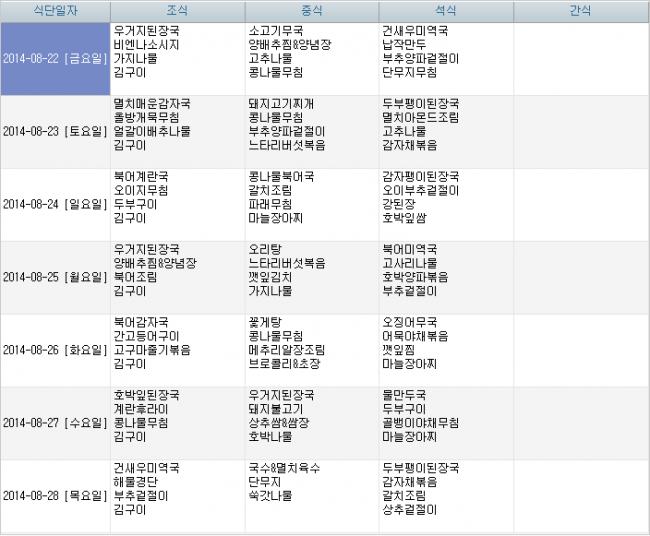Select 오징어무국 in Tuesday's dinner cell
The height and width of the screenshot is (536, 650).
(x=410, y=322)
